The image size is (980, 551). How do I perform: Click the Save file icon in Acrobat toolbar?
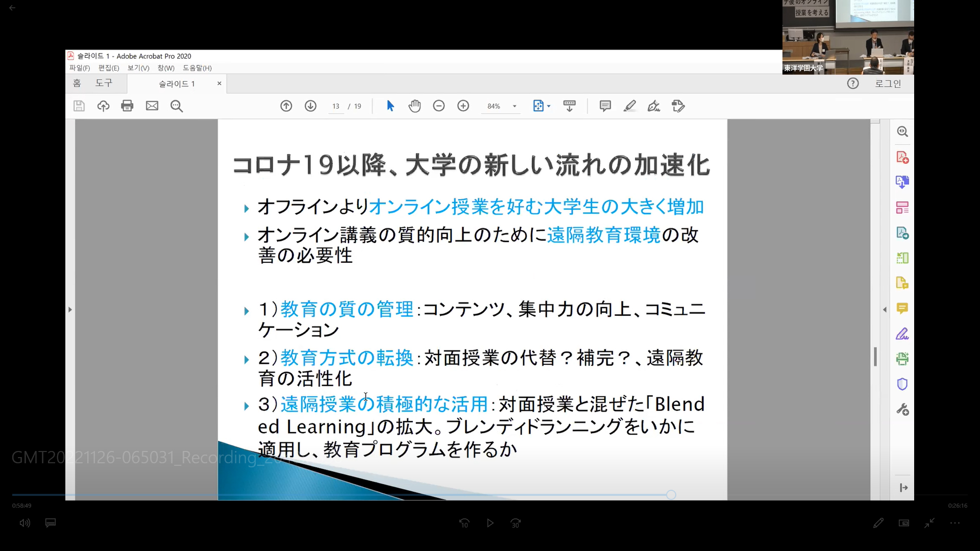(79, 106)
